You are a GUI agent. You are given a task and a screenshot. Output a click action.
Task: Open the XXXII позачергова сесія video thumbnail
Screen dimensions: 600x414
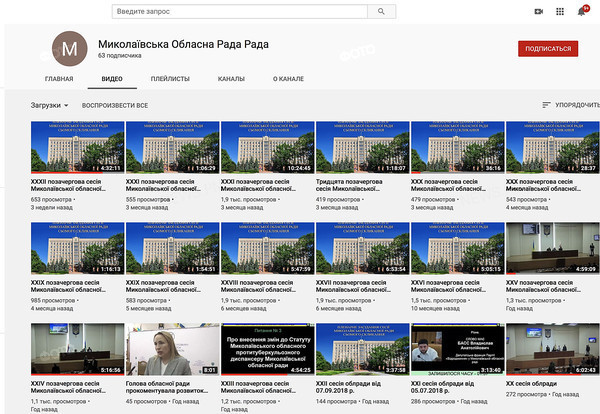click(x=76, y=148)
